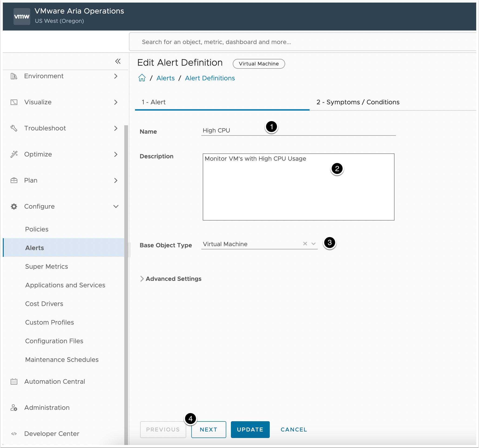Click the Name input field

click(298, 130)
